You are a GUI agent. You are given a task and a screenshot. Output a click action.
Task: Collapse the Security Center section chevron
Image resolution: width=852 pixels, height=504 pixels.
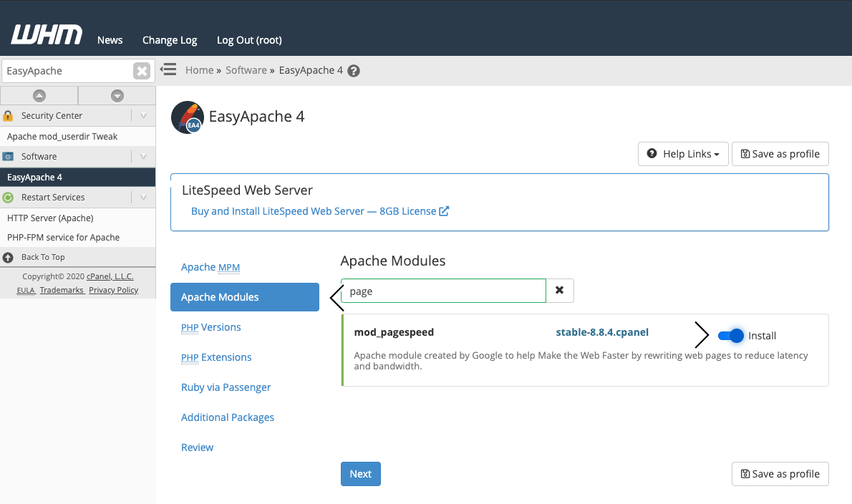143,116
